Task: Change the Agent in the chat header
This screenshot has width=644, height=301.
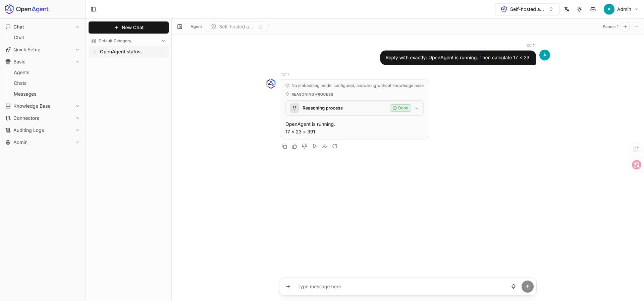Action: coord(237,27)
